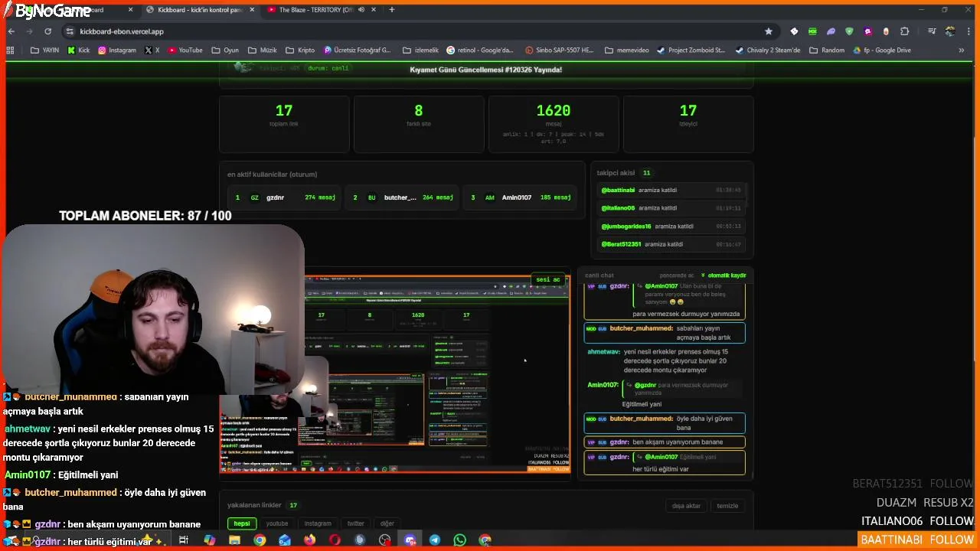The height and width of the screenshot is (551, 980).
Task: Select top user butcher_ with 264 mesaj
Action: tap(402, 197)
